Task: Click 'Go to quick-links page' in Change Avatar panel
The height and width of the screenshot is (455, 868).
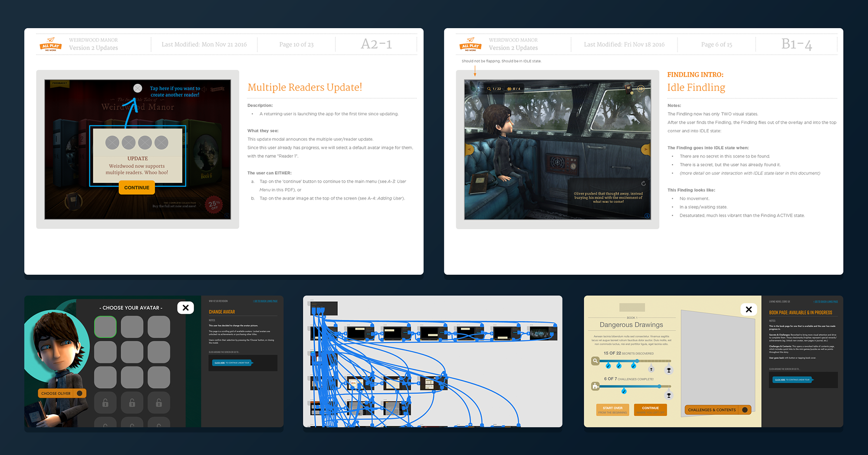Action: click(265, 301)
